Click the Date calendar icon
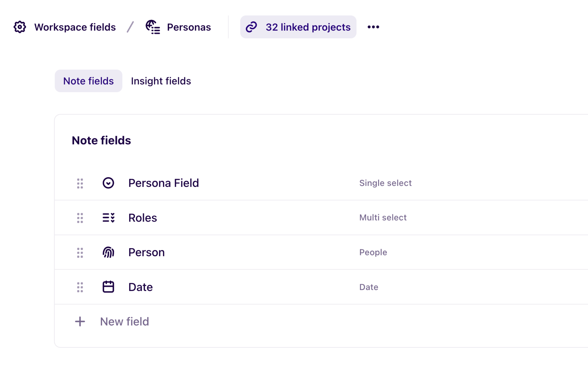The height and width of the screenshot is (370, 588). pos(108,287)
